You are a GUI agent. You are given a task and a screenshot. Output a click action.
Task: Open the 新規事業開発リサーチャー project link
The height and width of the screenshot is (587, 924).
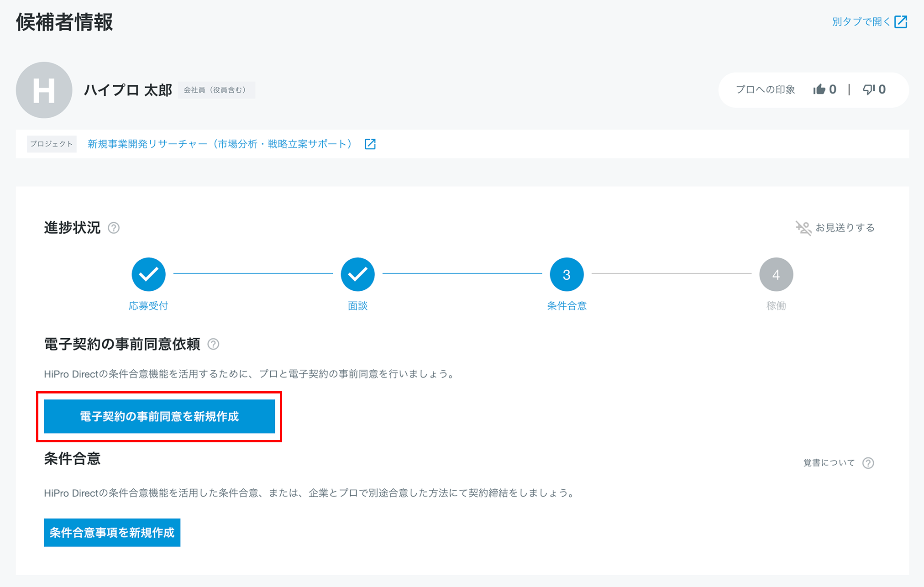coord(220,144)
